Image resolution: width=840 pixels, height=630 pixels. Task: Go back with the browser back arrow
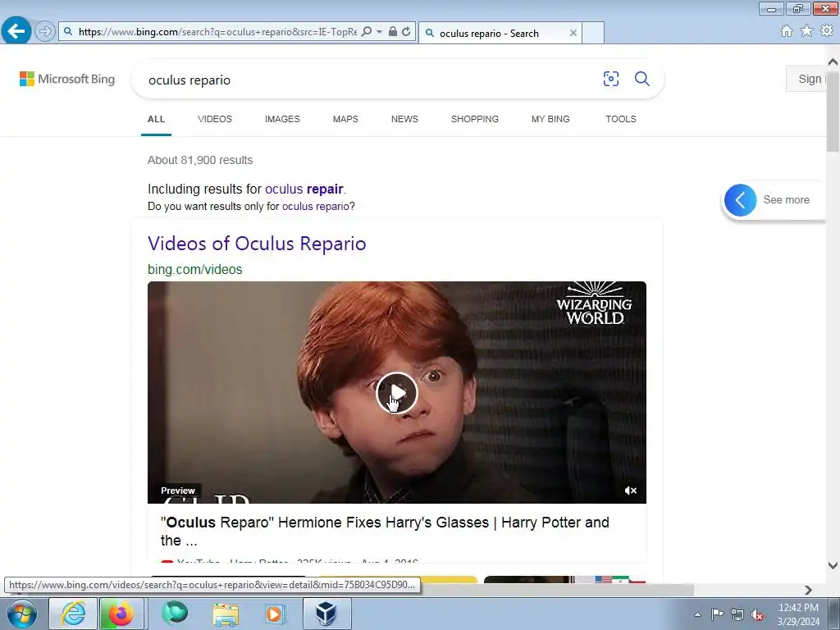tap(16, 31)
